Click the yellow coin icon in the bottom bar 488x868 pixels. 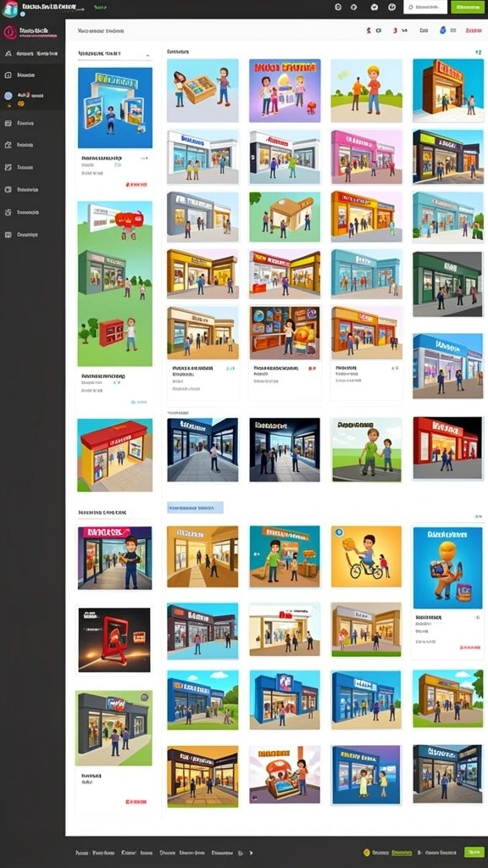click(x=366, y=853)
